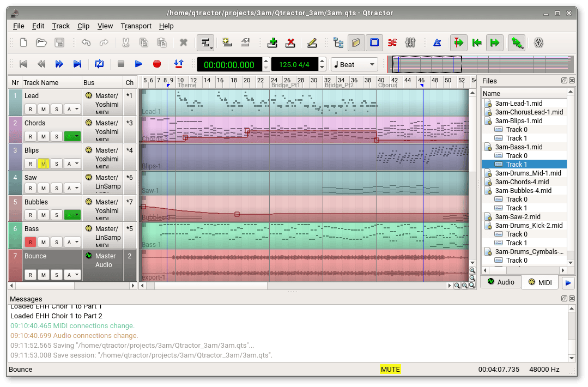Open the File menu
The image size is (588, 387).
tap(19, 26)
